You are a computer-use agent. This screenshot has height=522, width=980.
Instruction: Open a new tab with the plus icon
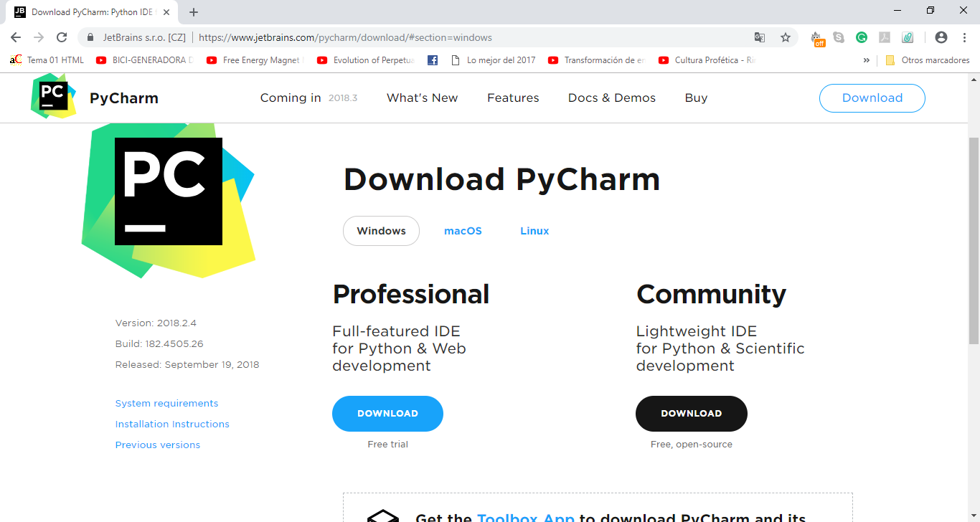194,11
